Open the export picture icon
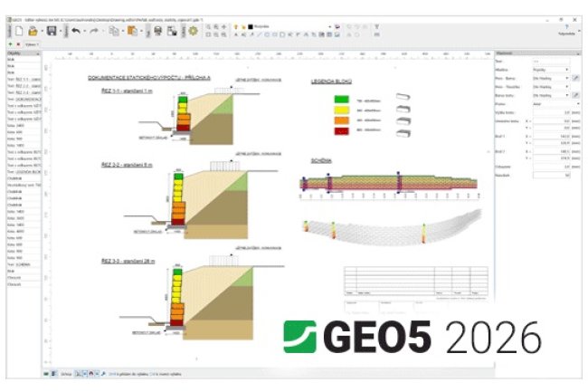This screenshot has height=392, width=588. (x=172, y=31)
